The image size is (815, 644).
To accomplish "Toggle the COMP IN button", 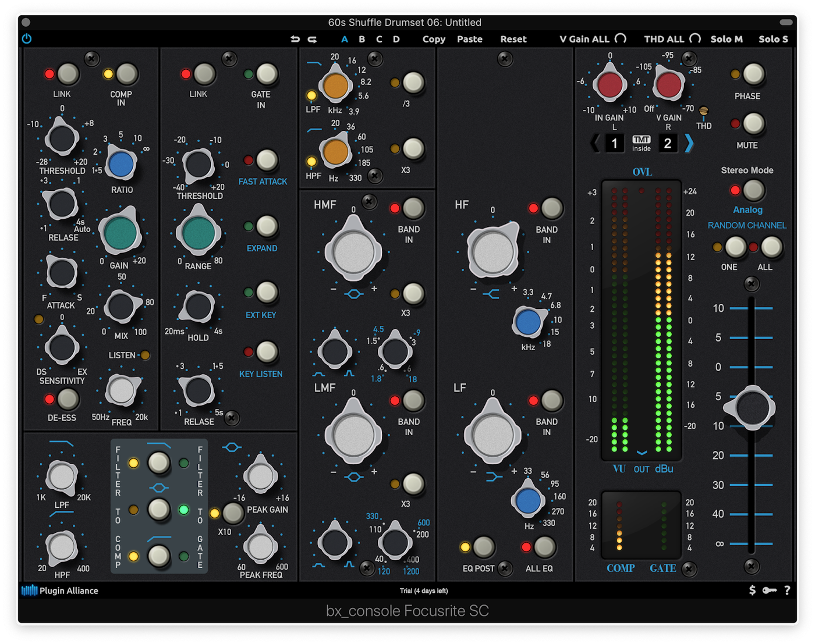I will [126, 74].
